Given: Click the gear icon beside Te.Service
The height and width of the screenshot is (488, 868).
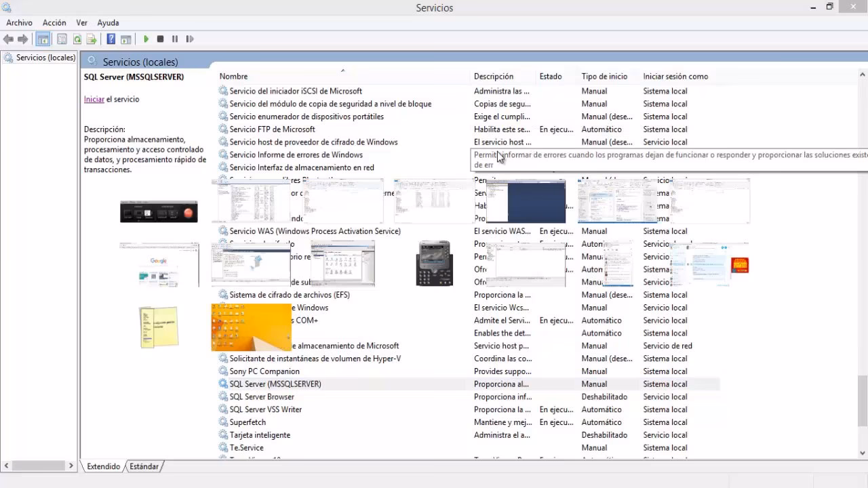Looking at the screenshot, I should 223,448.
